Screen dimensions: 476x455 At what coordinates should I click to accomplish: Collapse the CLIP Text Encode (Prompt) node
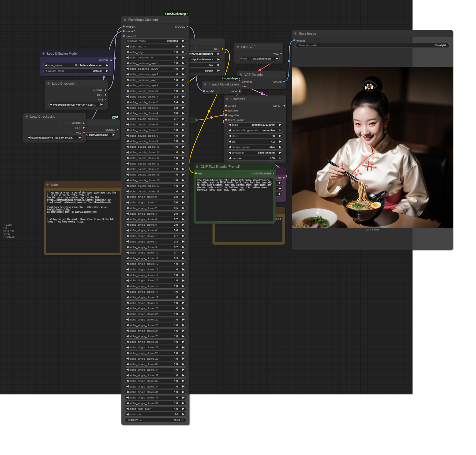(197, 167)
